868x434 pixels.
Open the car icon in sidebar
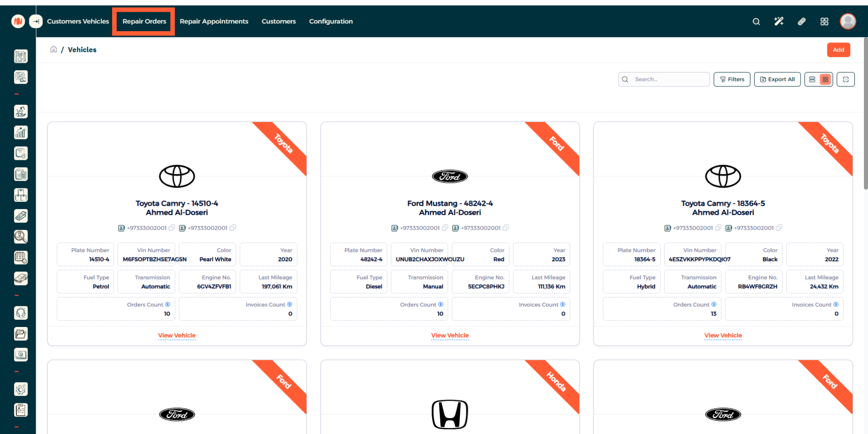[x=21, y=278]
